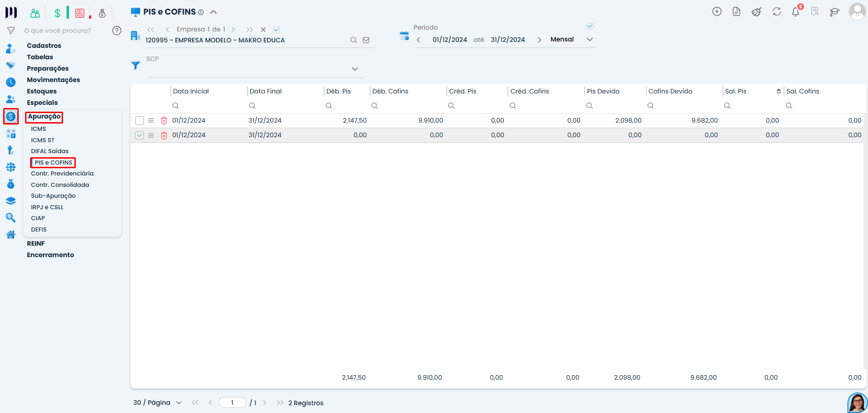This screenshot has width=868, height=413.
Task: Open the Encerramento section
Action: tap(50, 255)
